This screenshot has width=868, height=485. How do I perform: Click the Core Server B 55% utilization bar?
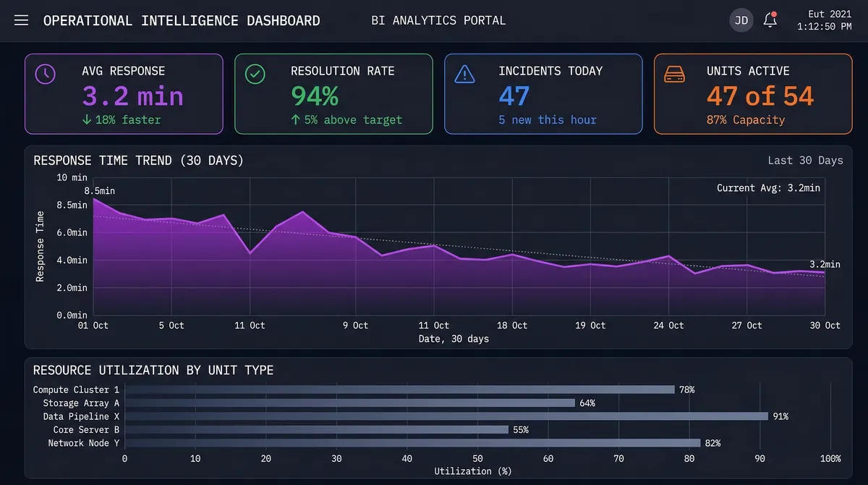315,429
